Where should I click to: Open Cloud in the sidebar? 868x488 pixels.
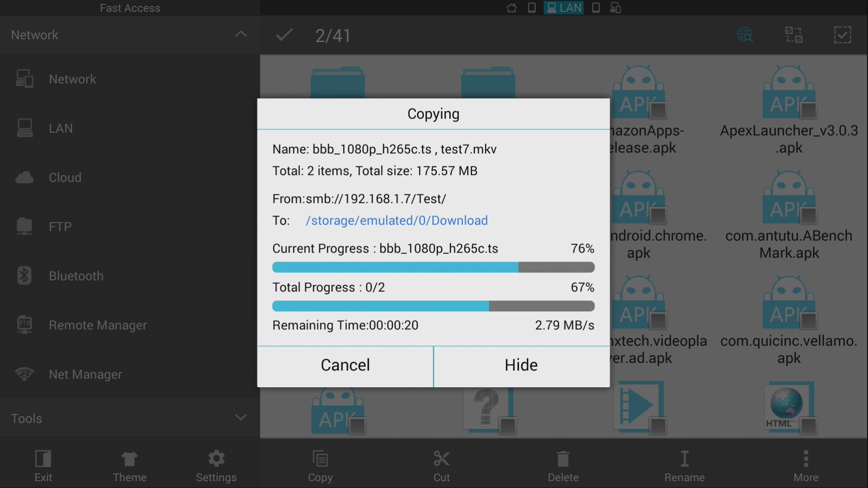65,178
